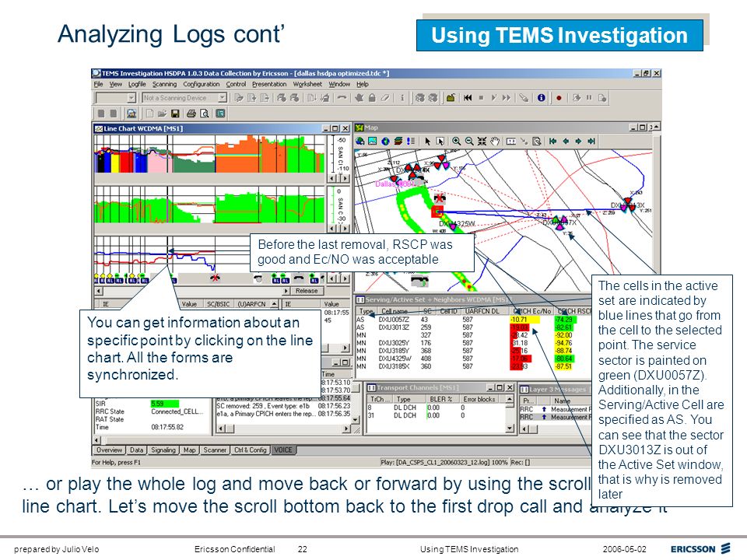Open the Scanning menu

point(164,84)
